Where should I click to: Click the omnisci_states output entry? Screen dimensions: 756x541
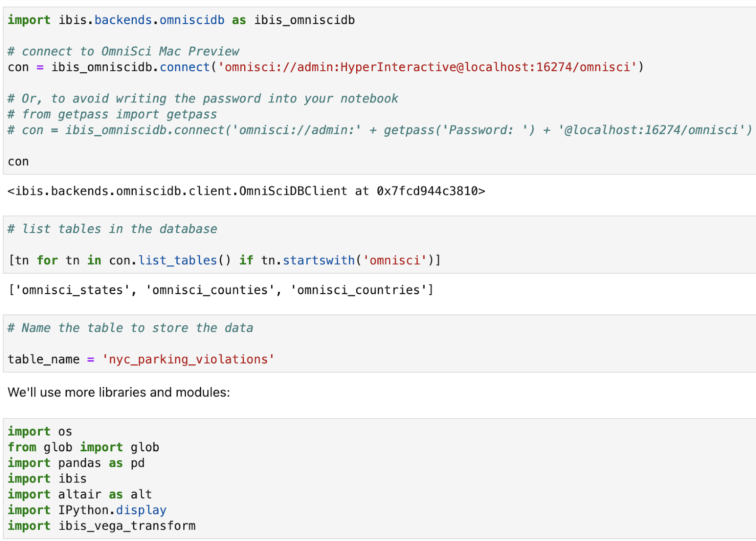point(73,290)
